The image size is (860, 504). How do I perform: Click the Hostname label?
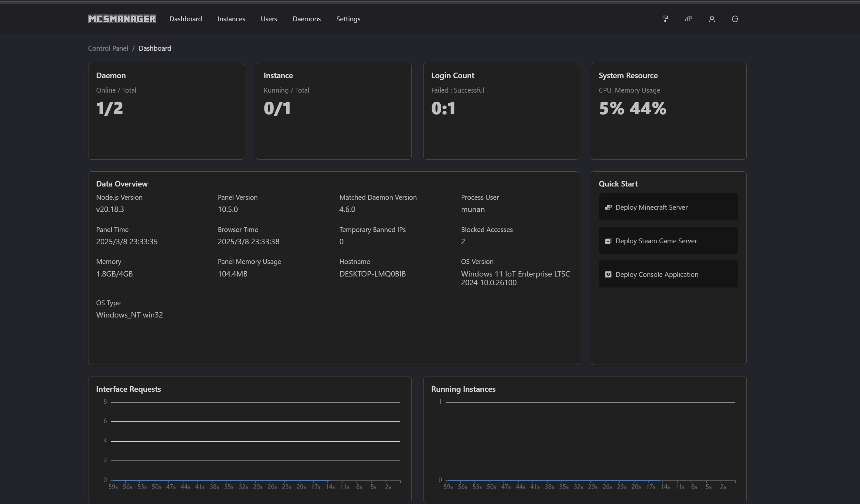click(354, 262)
